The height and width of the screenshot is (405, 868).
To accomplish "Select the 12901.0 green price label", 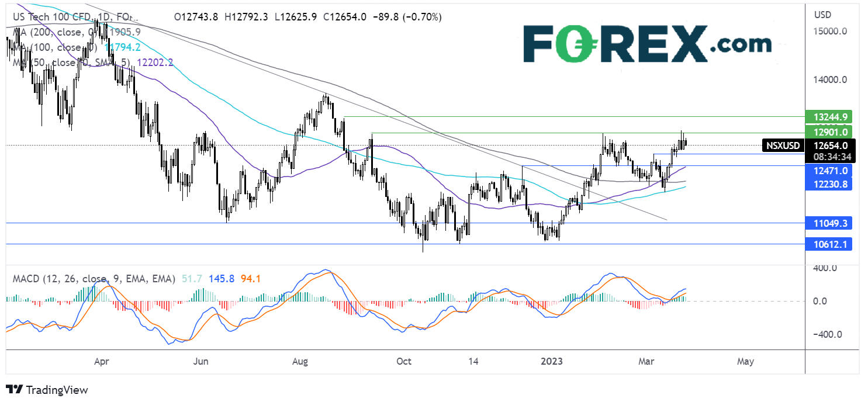I will pos(828,132).
